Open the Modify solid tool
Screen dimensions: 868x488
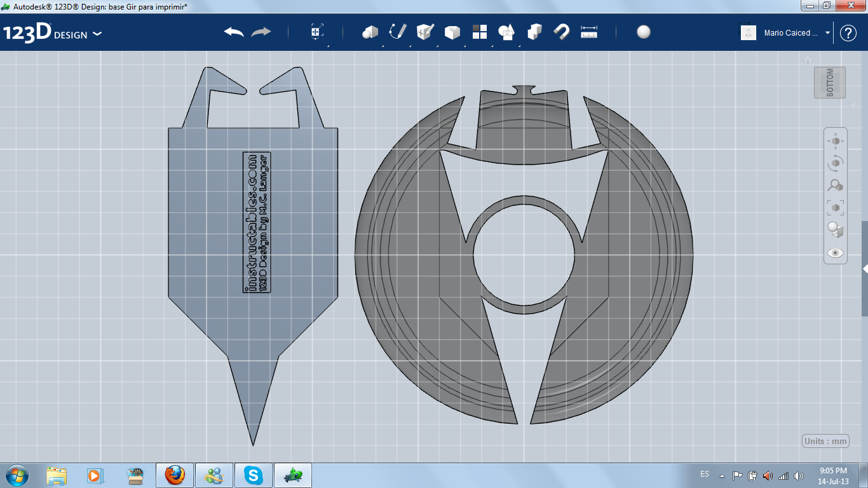(x=452, y=32)
